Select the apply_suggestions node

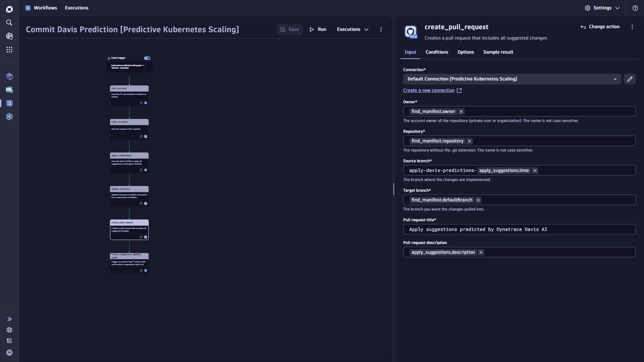coord(129,163)
